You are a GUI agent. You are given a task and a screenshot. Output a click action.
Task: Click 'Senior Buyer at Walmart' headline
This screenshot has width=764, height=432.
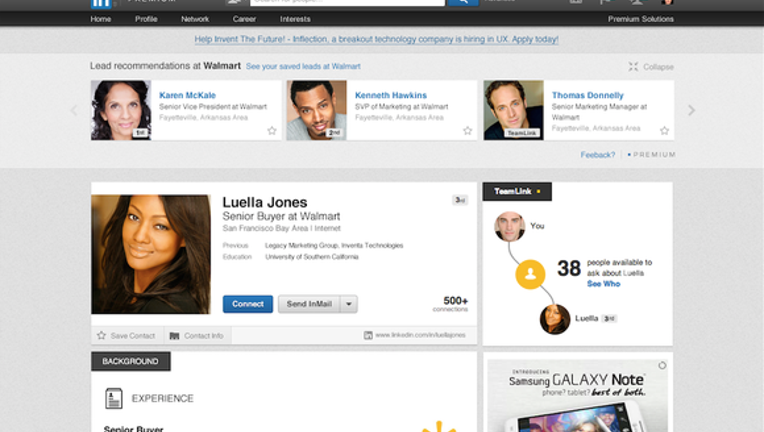pyautogui.click(x=281, y=216)
